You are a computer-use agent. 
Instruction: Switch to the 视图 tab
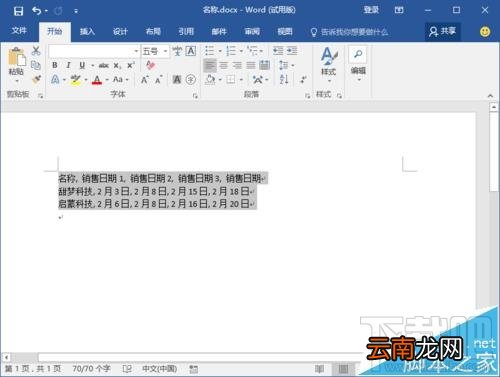(x=285, y=32)
